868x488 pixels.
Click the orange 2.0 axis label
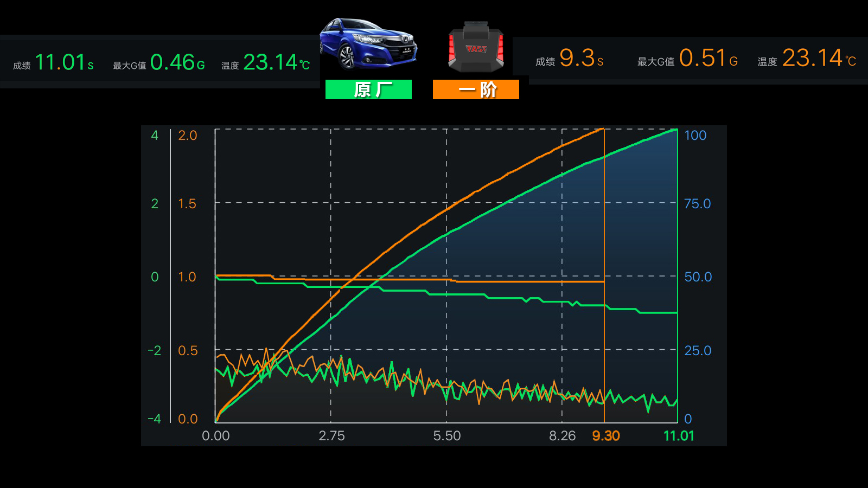point(188,136)
